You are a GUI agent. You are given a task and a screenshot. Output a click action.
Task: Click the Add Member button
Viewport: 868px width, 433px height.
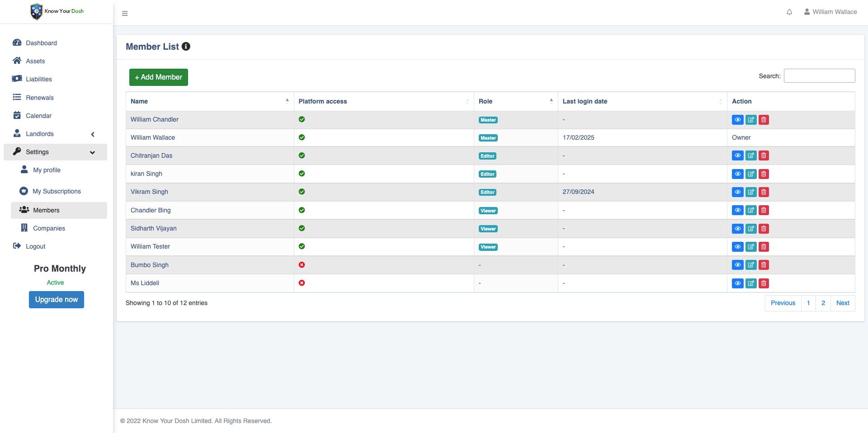pyautogui.click(x=159, y=77)
